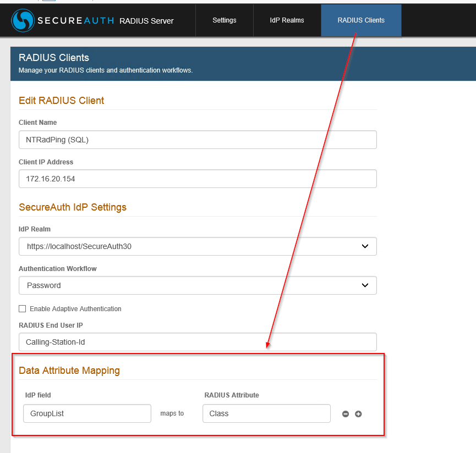Screen dimensions: 476x453
Task: Click the Data Attribute Mapping heading
Action: pos(69,371)
